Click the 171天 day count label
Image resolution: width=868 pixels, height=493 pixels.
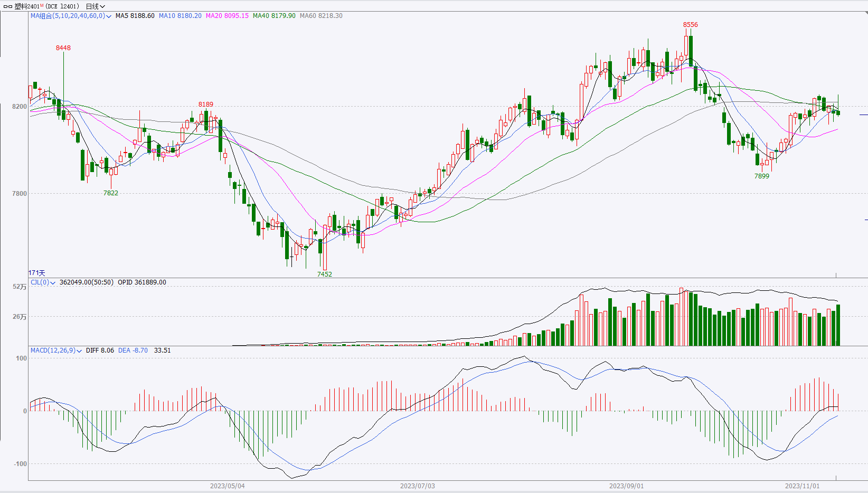(37, 273)
